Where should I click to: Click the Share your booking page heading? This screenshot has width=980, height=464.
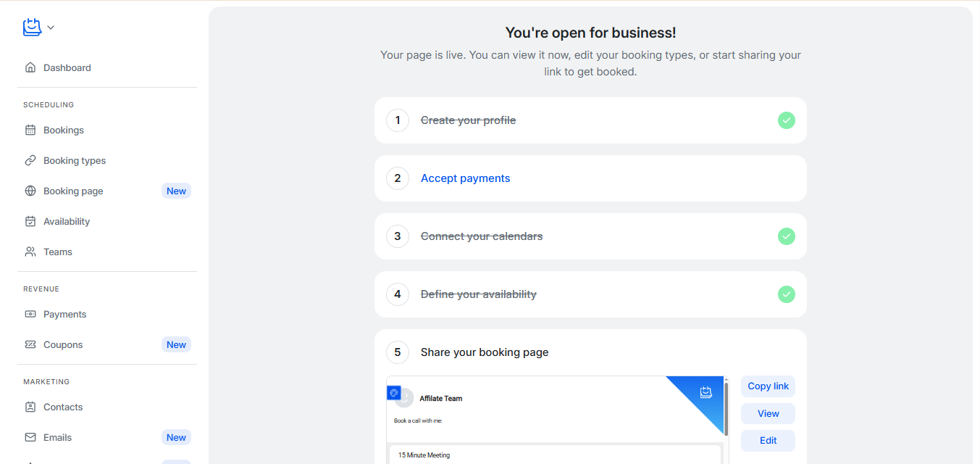pos(485,352)
